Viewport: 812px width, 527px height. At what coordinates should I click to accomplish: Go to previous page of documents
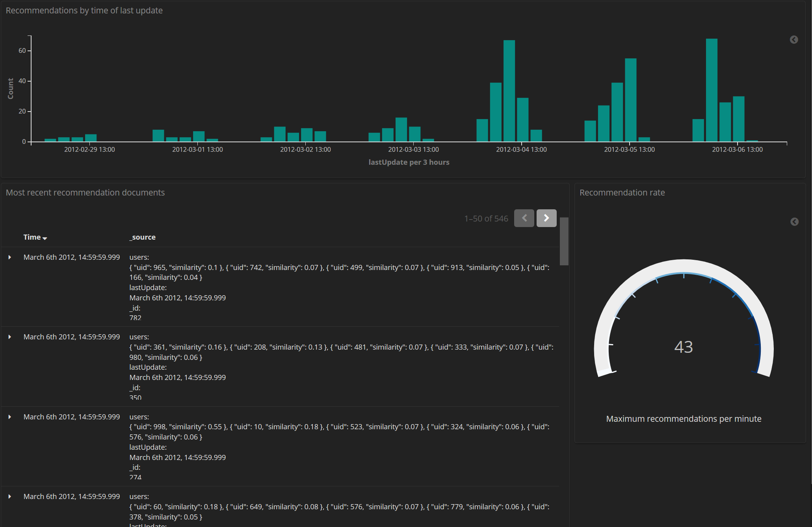point(524,218)
